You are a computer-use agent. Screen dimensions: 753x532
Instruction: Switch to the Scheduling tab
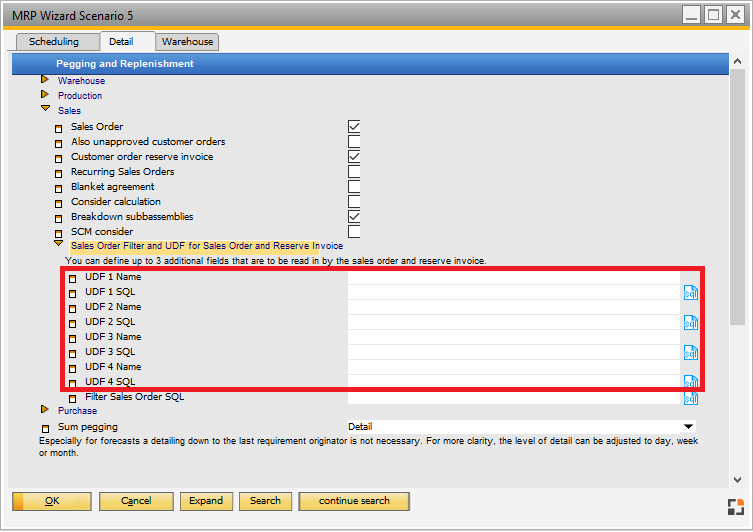[54, 42]
